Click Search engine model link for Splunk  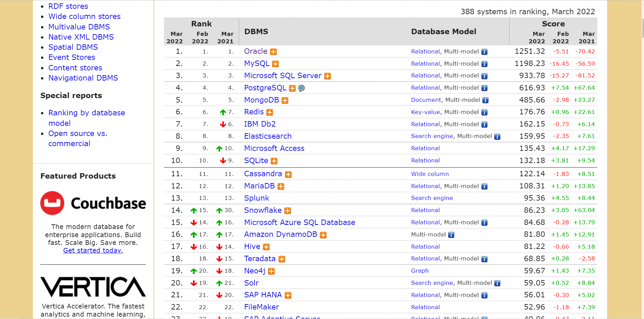[432, 198]
